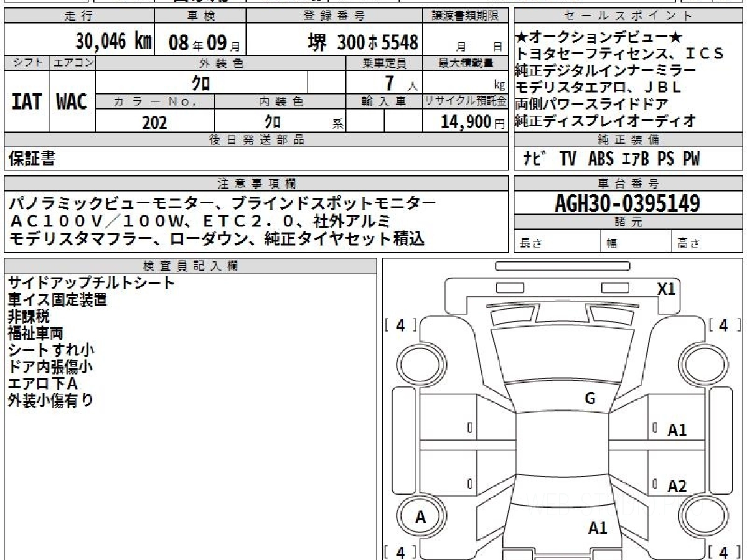Select chassis number AGH30-0395149
Viewport: 747px width, 560px height.
[x=627, y=203]
